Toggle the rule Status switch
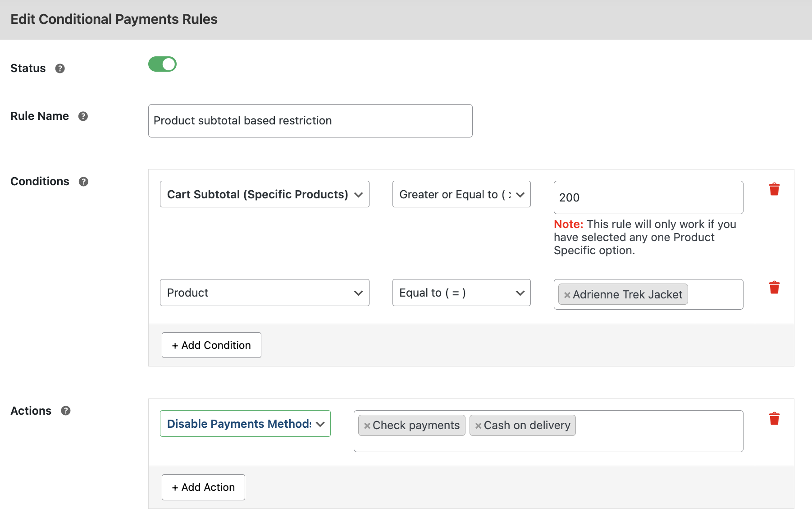812x522 pixels. [x=162, y=64]
